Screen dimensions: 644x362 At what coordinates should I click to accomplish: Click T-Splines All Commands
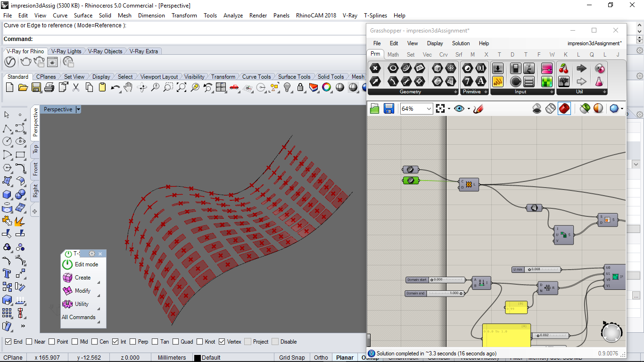click(79, 317)
